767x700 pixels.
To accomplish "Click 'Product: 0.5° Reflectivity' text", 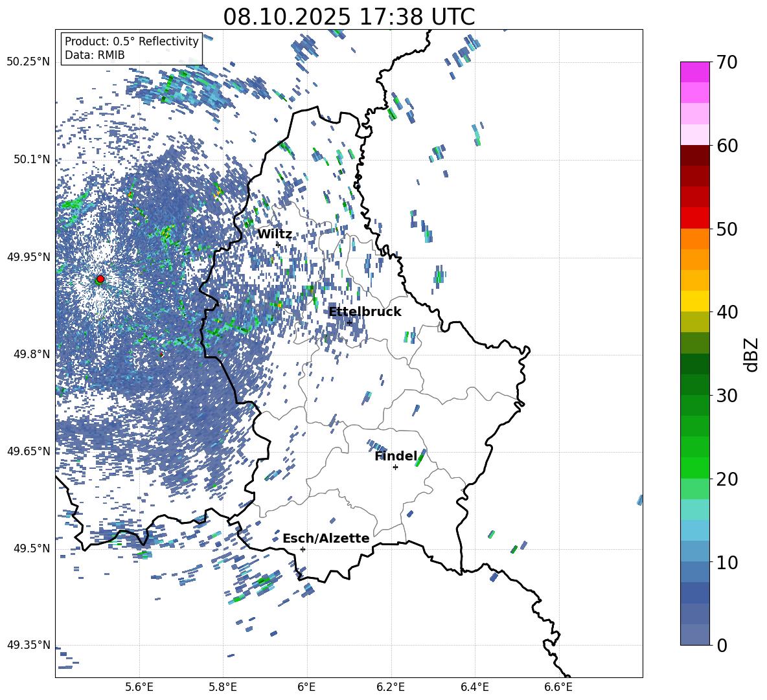I will [132, 41].
